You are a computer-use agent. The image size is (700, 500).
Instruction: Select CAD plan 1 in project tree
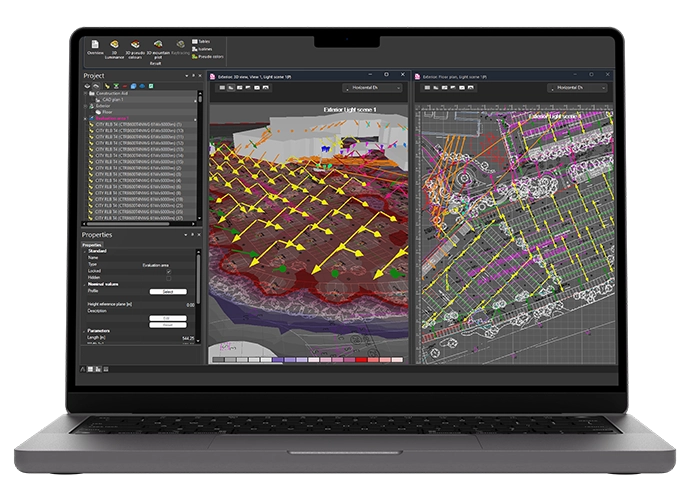(112, 101)
